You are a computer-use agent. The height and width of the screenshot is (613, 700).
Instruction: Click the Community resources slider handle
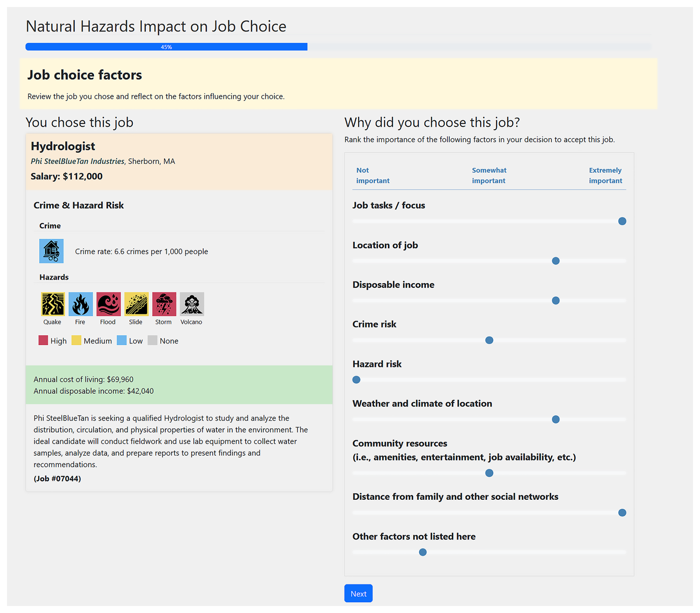[x=489, y=473]
